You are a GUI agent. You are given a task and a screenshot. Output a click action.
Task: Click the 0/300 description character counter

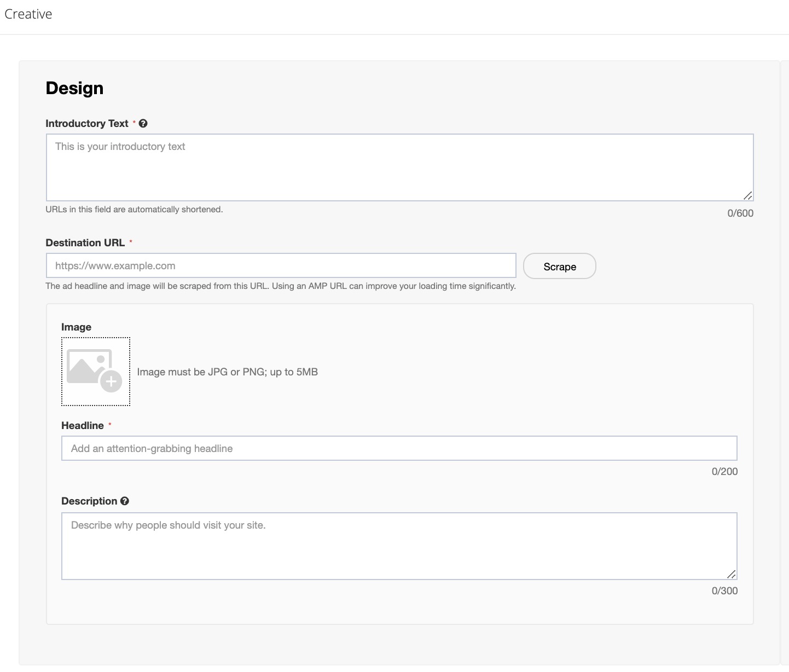point(724,591)
